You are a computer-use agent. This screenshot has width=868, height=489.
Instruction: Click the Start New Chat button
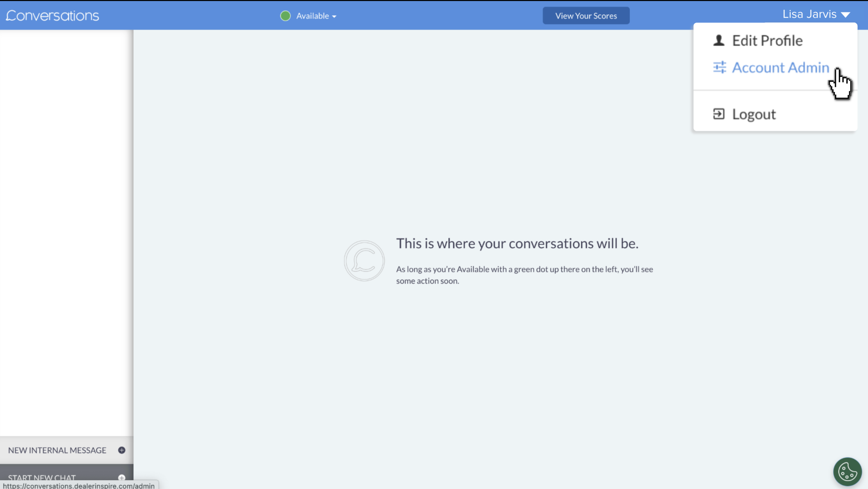point(67,476)
